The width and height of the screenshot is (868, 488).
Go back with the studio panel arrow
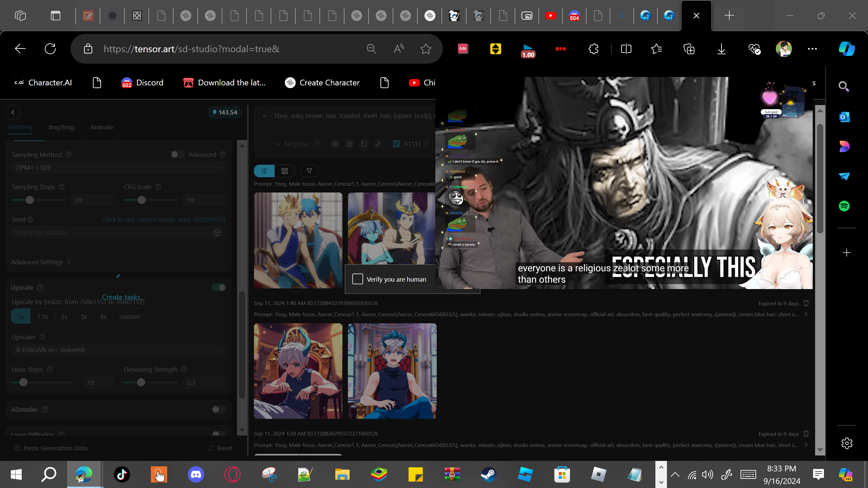(13, 112)
